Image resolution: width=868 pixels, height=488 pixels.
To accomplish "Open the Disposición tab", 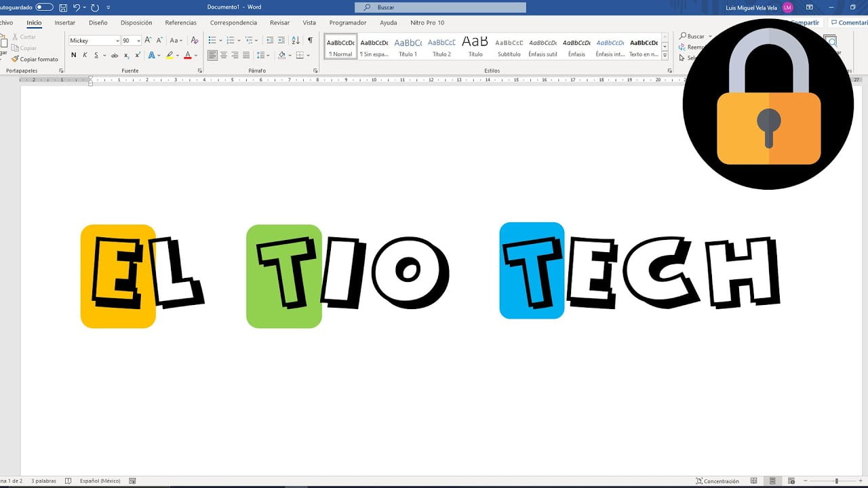I will pyautogui.click(x=136, y=22).
